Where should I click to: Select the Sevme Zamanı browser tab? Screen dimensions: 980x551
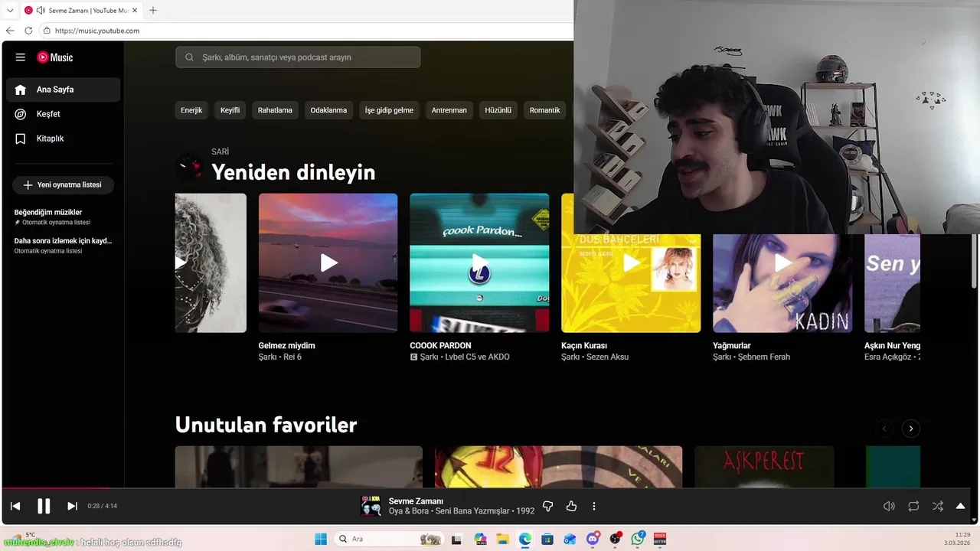click(x=80, y=10)
